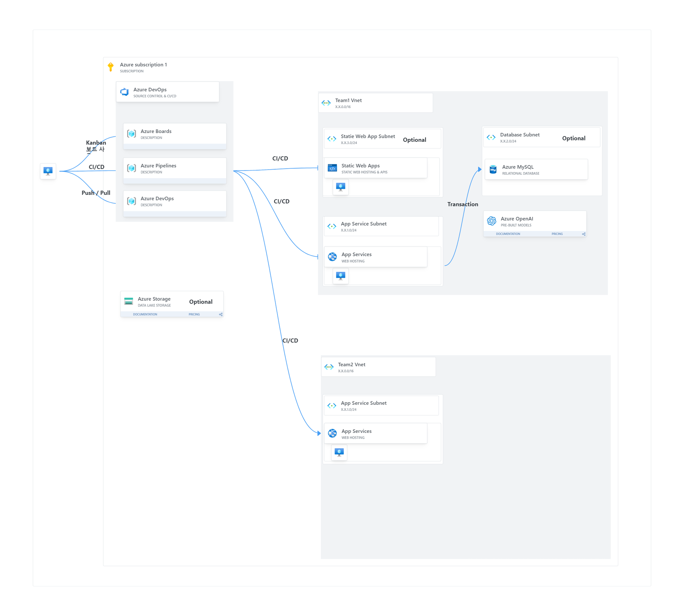The image size is (684, 616).
Task: Click the Team2 App Service Subnet icon
Action: (332, 406)
